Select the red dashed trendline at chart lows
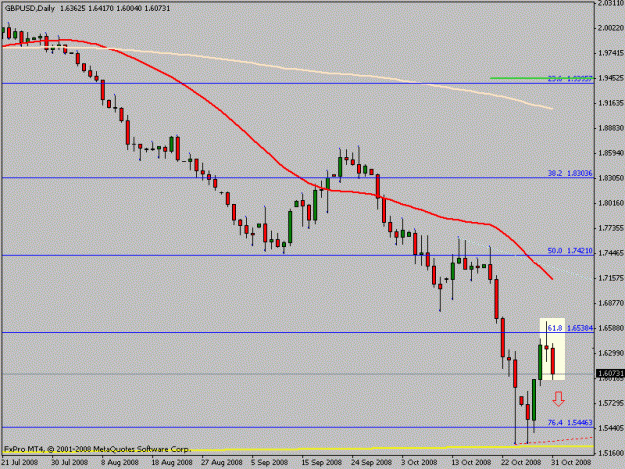Screen dimensions: 625x469 pyautogui.click(x=554, y=441)
